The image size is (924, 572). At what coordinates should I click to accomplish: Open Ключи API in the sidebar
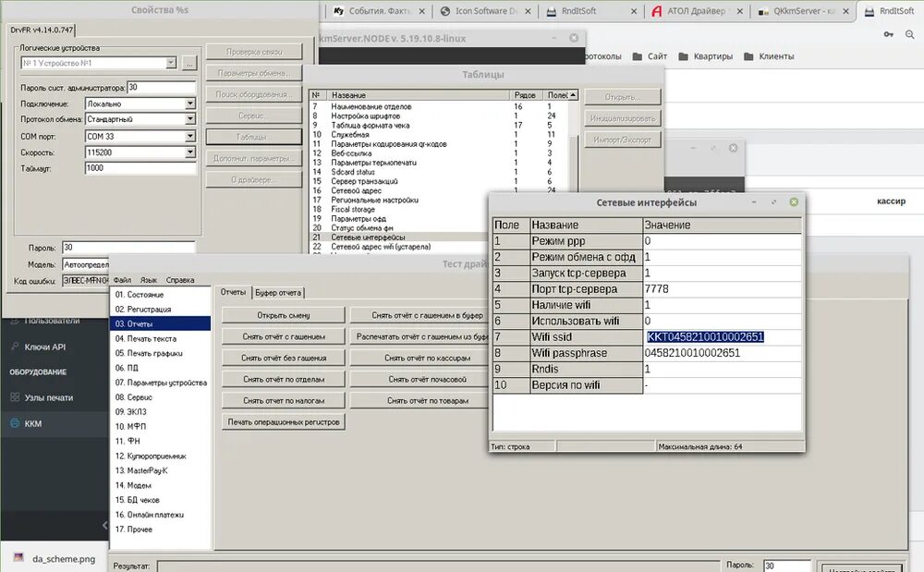coord(44,347)
